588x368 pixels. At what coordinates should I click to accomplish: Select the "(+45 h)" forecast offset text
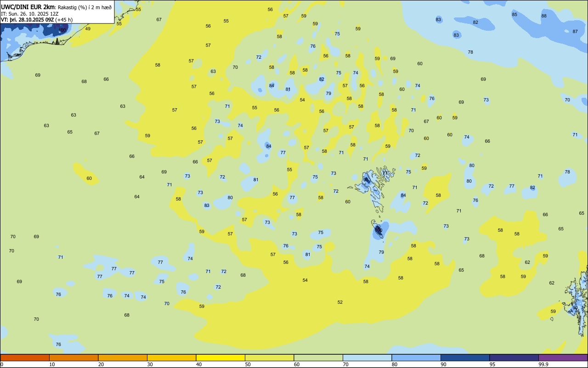click(x=64, y=20)
